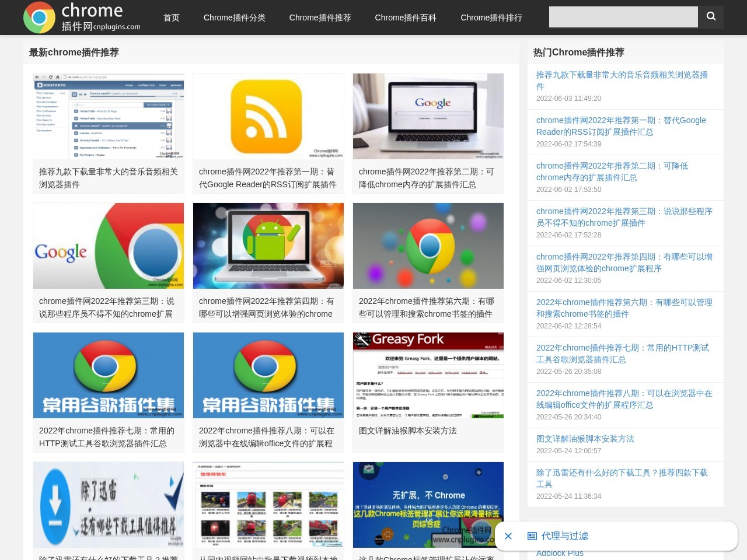Viewport: 747px width, 560px height.
Task: Open card title 第八期 在线编辑office文件
Action: click(x=267, y=437)
